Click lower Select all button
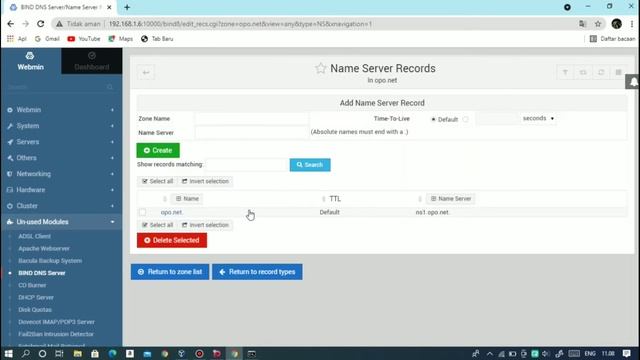The height and width of the screenshot is (360, 640). [x=157, y=225]
